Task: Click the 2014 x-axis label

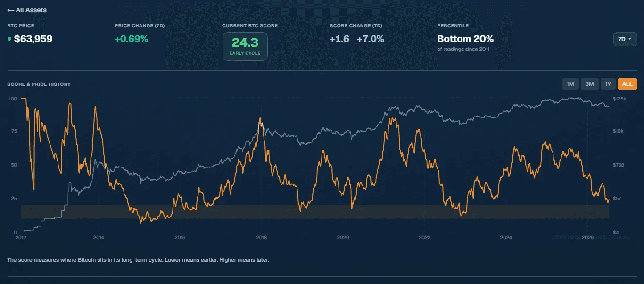Action: 98,237
